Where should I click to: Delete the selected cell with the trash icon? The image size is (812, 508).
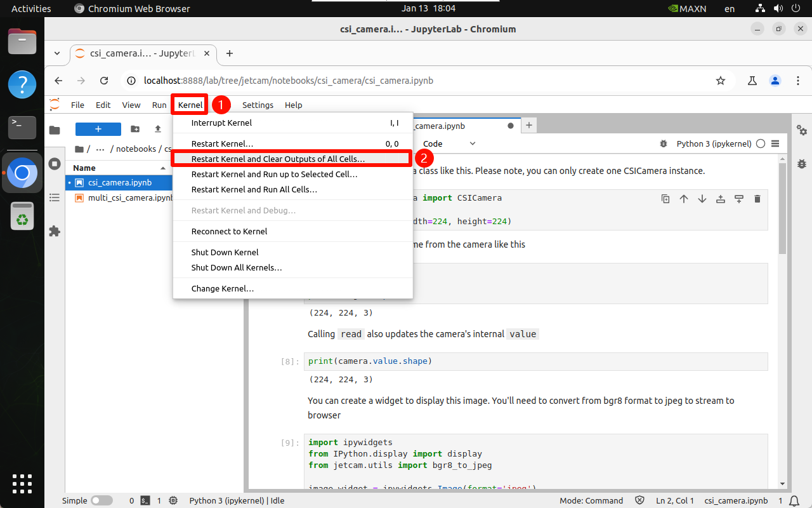point(757,199)
